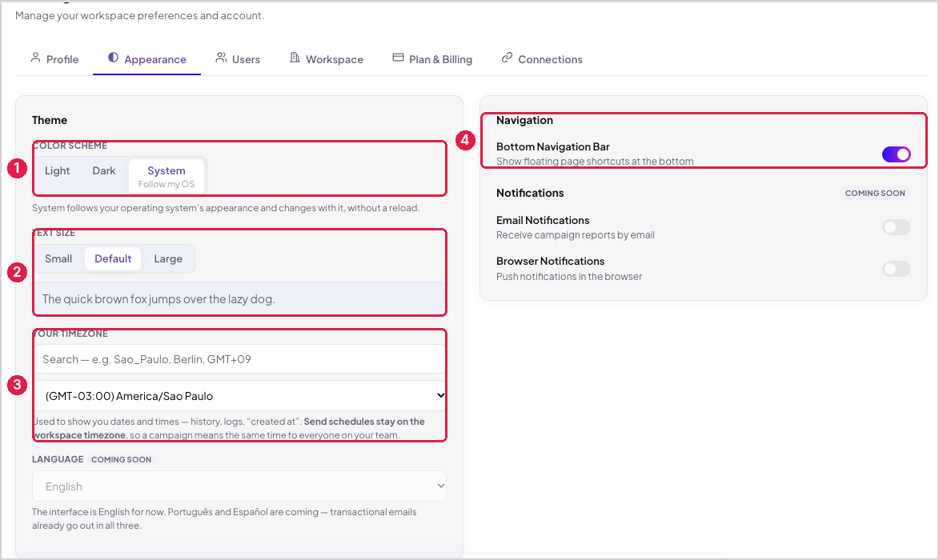Viewport: 939px width, 560px height.
Task: Click the Theme section heading
Action: (50, 120)
